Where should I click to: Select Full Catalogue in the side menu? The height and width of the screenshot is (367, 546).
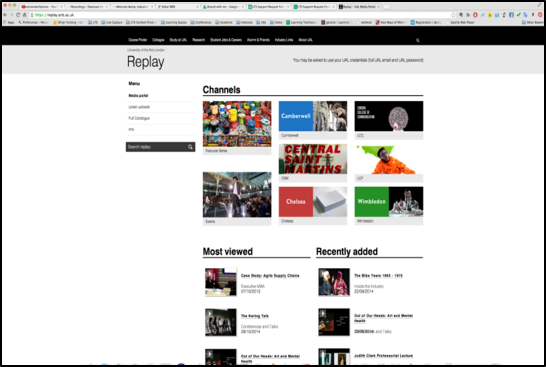click(x=139, y=118)
